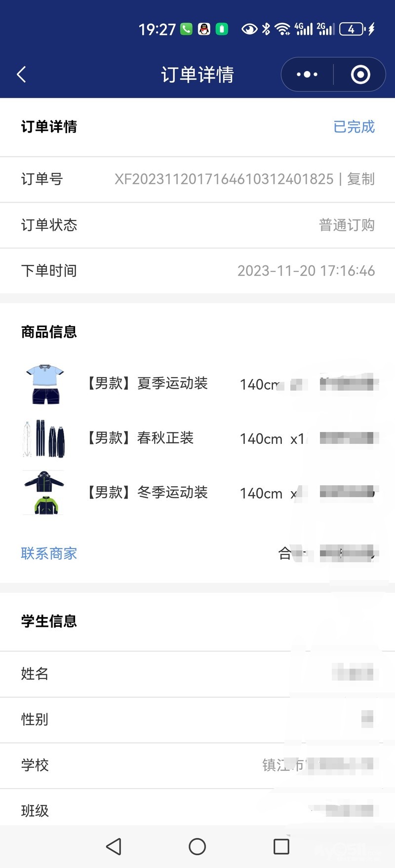
Task: Tap the green phone call status icon
Action: coord(186,29)
